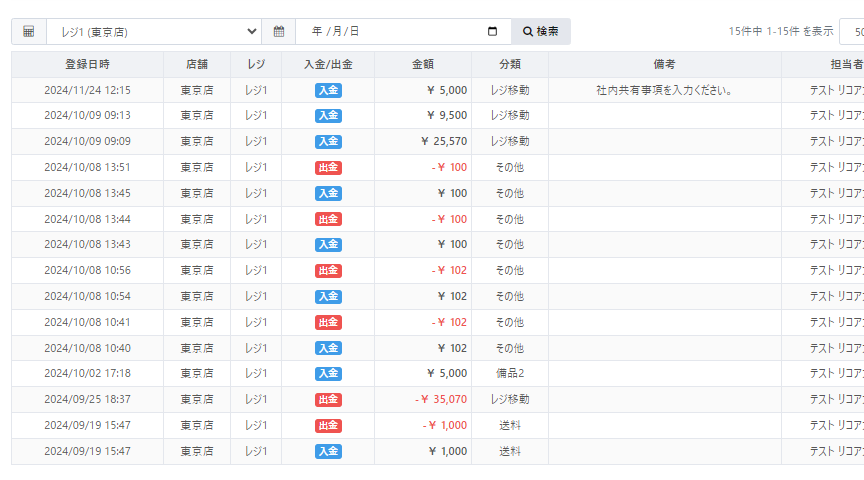Select the date 2024/11/24 12:15
The image size is (864, 480).
pos(87,90)
